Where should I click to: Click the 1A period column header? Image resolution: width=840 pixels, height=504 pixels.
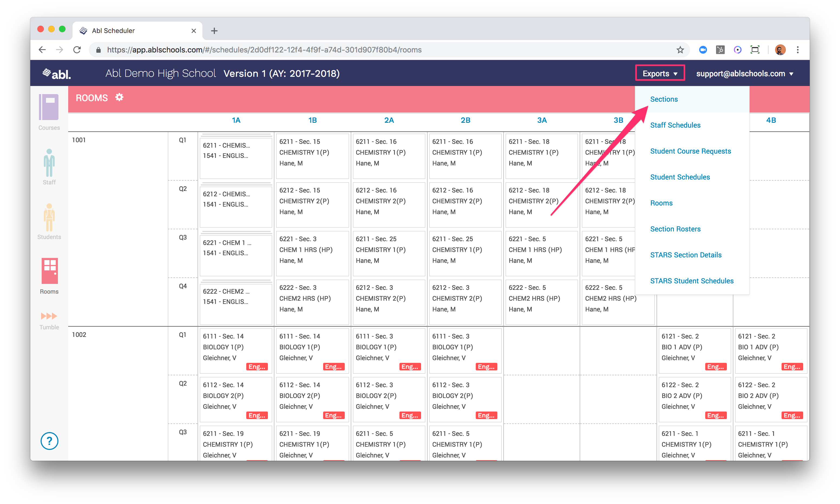pyautogui.click(x=236, y=120)
